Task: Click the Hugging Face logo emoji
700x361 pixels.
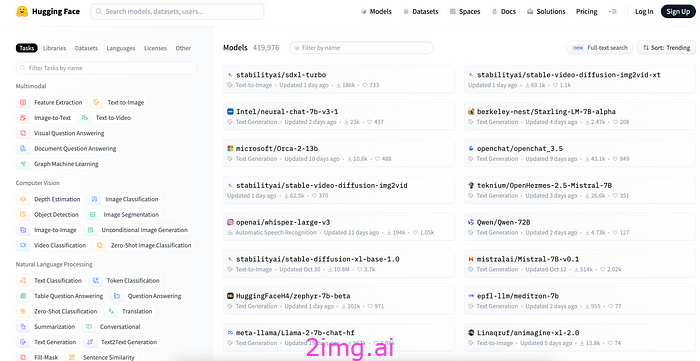Action: click(x=22, y=12)
